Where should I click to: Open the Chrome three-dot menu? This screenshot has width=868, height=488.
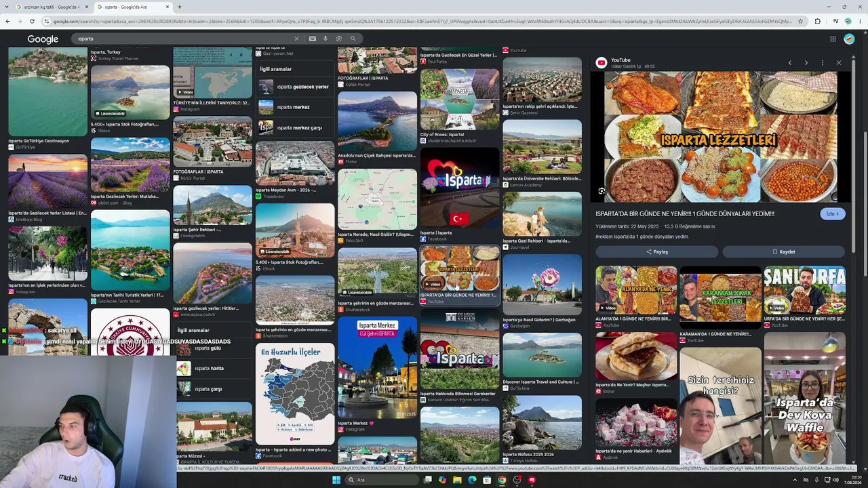coord(861,21)
